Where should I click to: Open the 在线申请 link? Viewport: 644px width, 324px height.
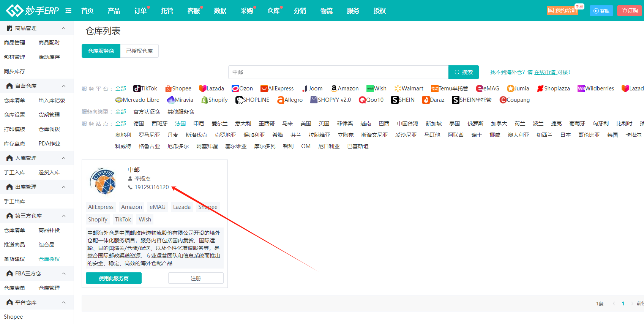(x=545, y=72)
